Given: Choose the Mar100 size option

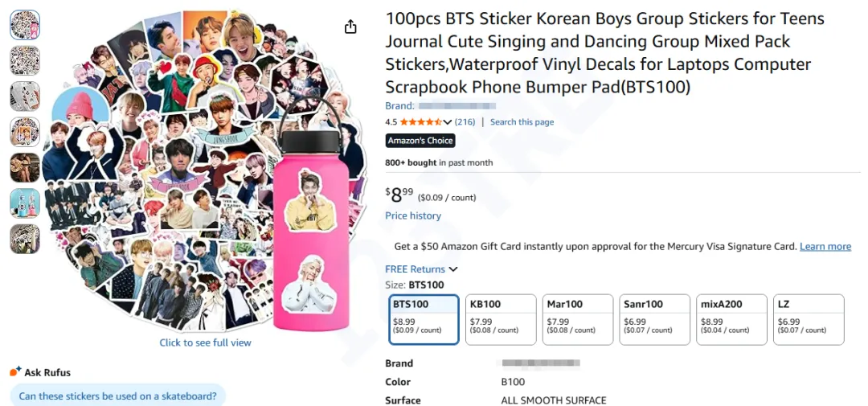Looking at the screenshot, I should coord(578,319).
